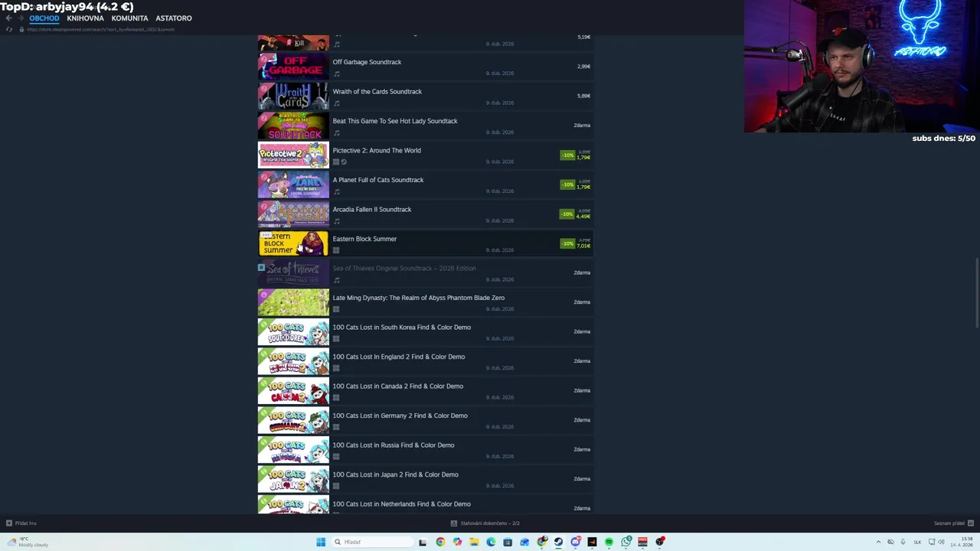The height and width of the screenshot is (551, 980).
Task: Open Discord from the taskbar
Action: pyautogui.click(x=575, y=542)
